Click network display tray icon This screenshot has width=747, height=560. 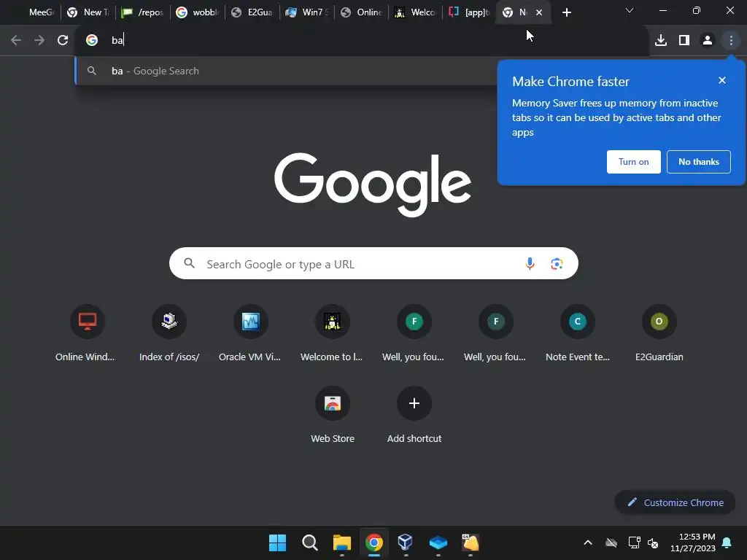(634, 542)
